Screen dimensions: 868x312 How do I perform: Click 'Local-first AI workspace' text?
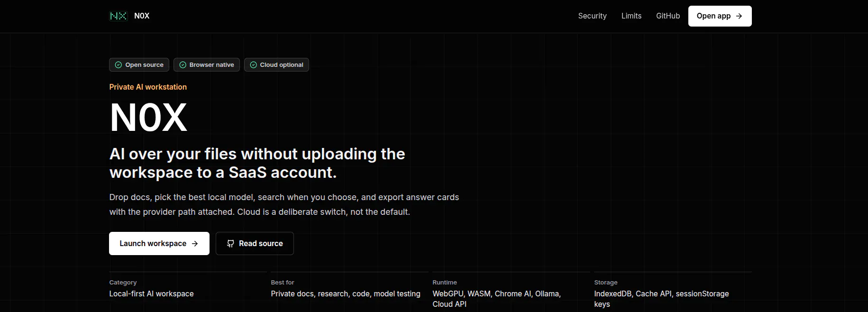pyautogui.click(x=151, y=294)
